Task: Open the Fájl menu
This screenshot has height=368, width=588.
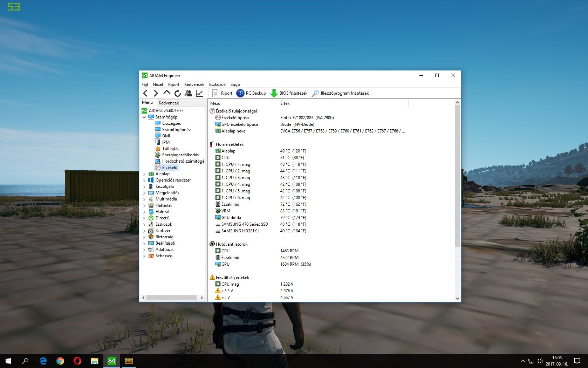Action: coord(145,84)
